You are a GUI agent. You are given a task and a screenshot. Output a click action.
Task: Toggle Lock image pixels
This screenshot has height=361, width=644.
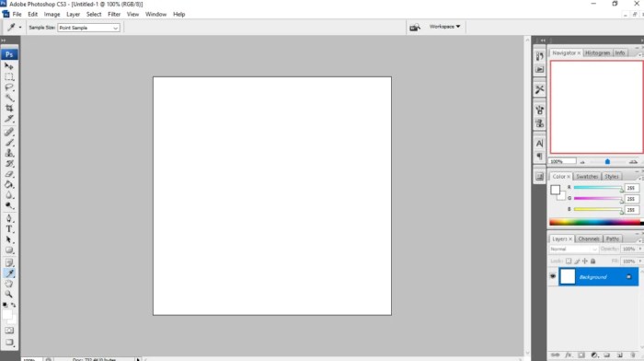577,262
